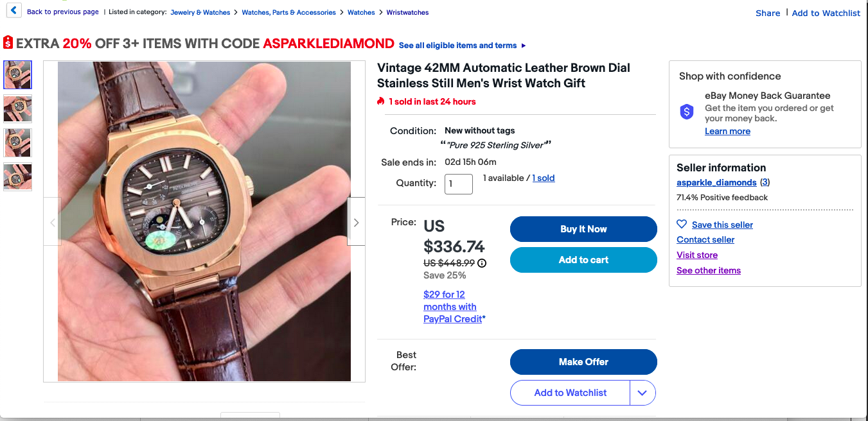The image size is (868, 421).
Task: Show next watch photo with right arrow
Action: coord(356,222)
